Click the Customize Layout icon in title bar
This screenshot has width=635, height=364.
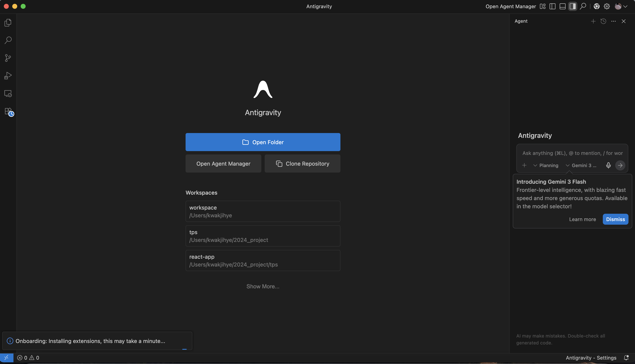pos(542,7)
